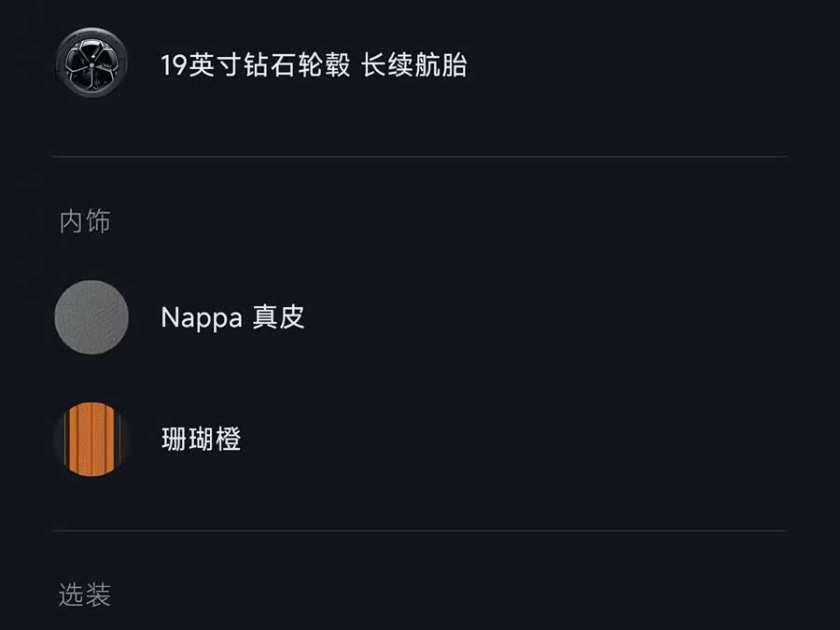Pick the circular orange color sample
The height and width of the screenshot is (630, 840).
tap(91, 439)
